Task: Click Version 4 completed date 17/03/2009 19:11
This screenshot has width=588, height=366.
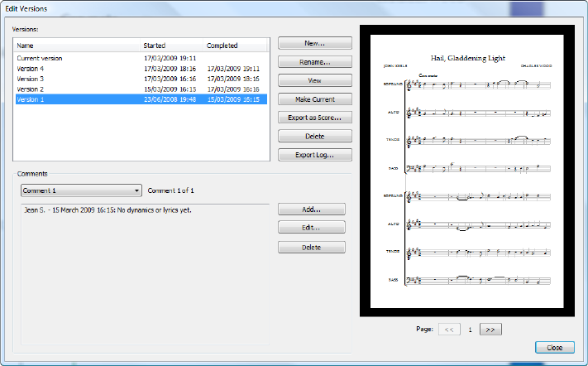Action: [x=233, y=69]
